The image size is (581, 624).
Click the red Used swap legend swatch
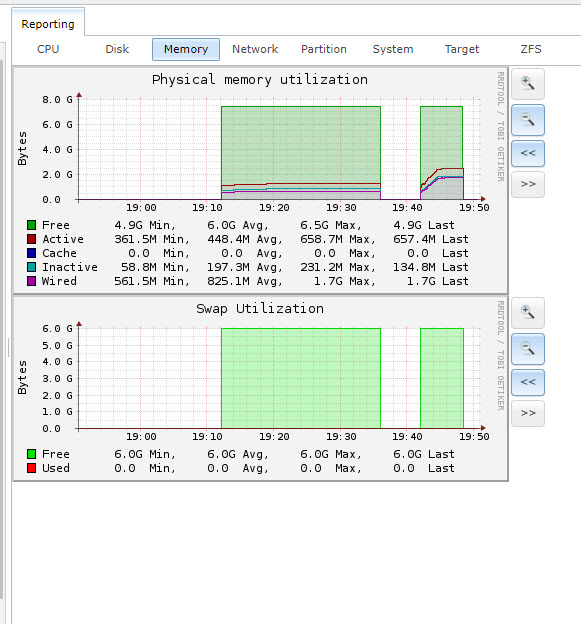(x=31, y=468)
